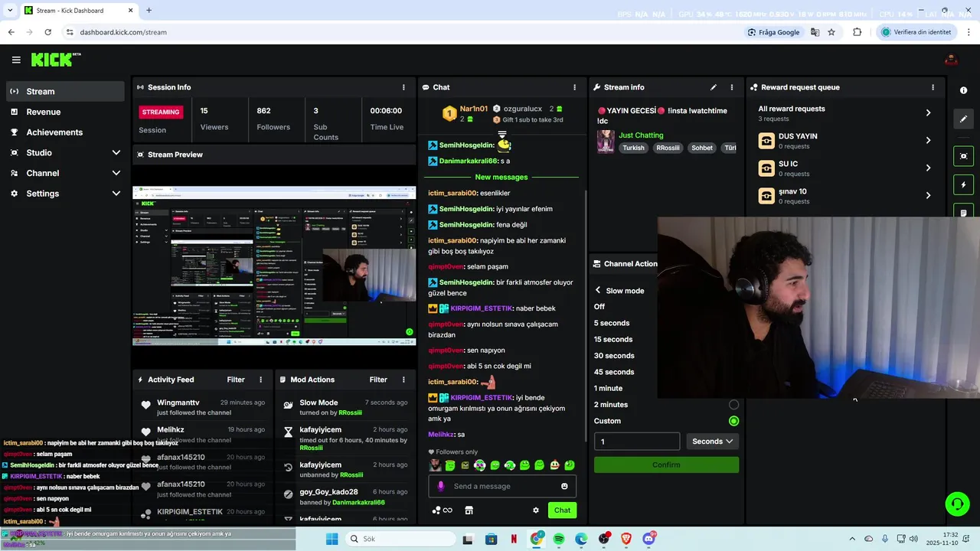
Task: Click the purple microphone icon in message box
Action: pos(440,486)
